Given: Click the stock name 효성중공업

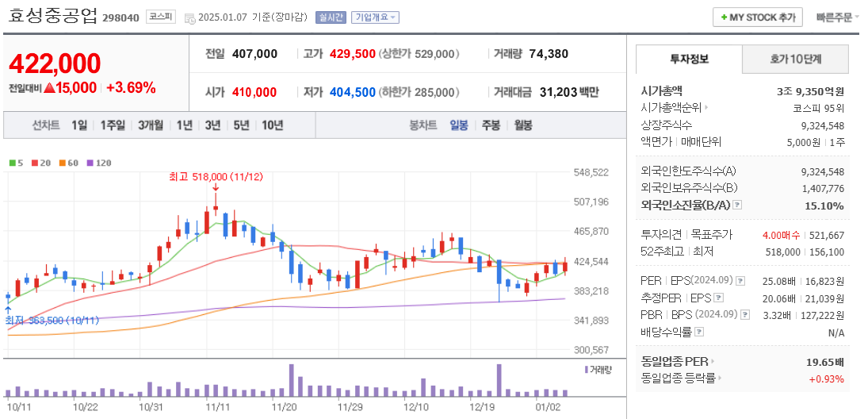Looking at the screenshot, I should pos(52,16).
